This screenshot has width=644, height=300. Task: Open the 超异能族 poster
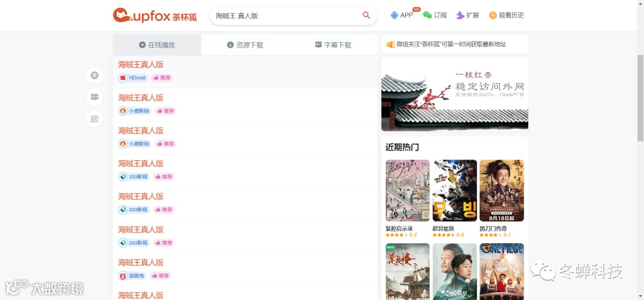454,191
